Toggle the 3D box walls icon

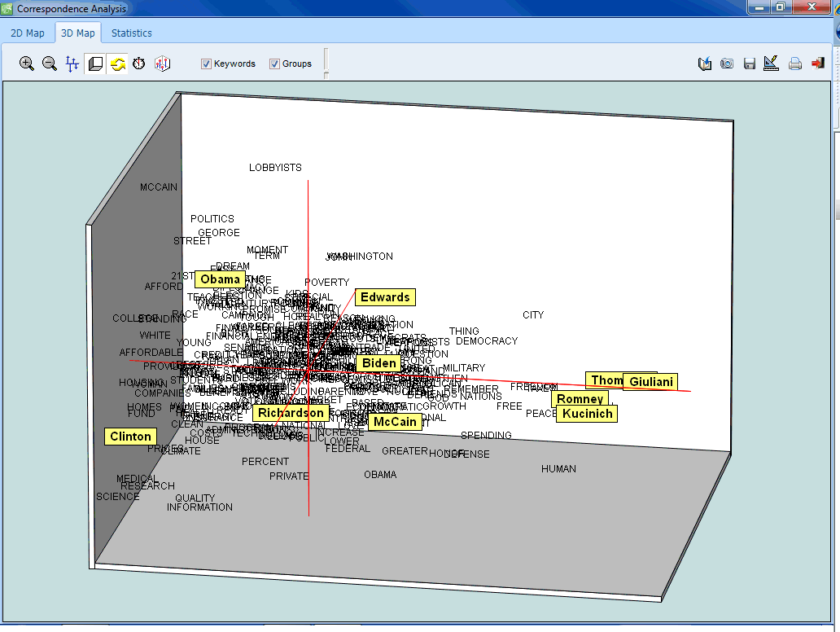pyautogui.click(x=95, y=64)
